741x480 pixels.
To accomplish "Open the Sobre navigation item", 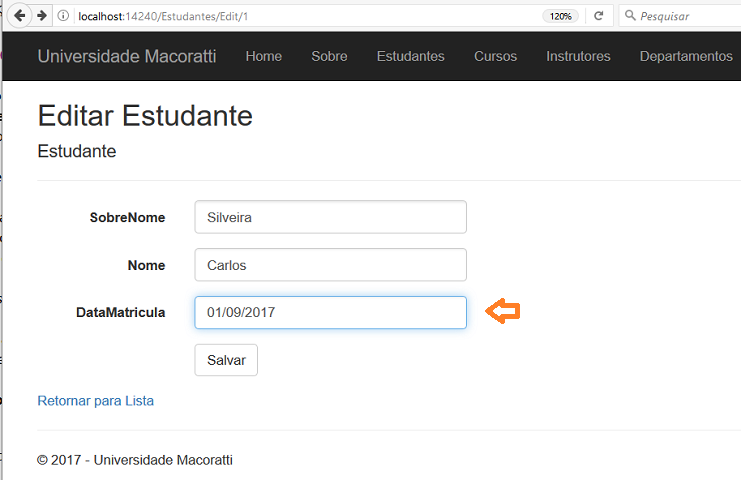I will [329, 56].
